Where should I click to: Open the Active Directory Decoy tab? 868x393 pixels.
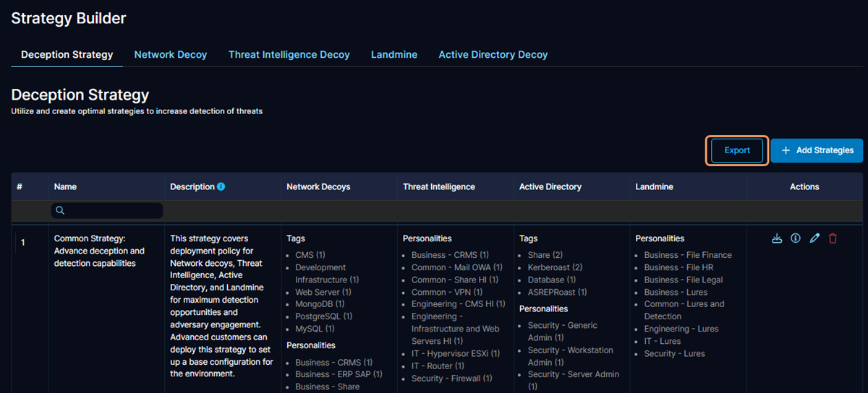pyautogui.click(x=493, y=55)
